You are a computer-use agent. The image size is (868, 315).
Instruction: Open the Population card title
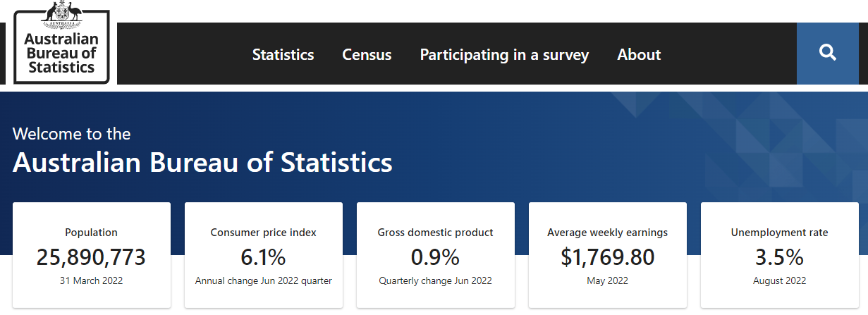[92, 233]
